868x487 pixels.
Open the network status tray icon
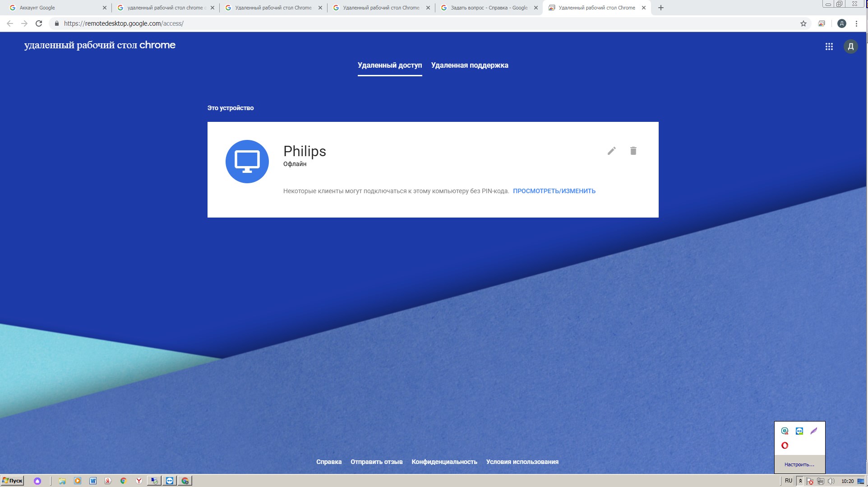(x=821, y=481)
